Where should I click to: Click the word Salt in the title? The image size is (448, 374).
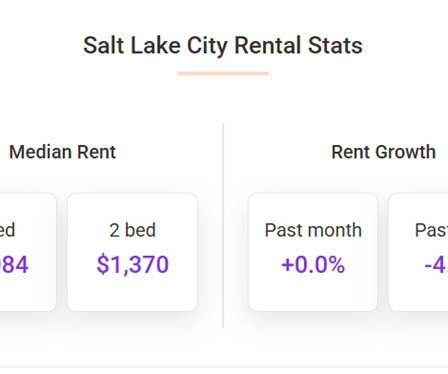104,46
